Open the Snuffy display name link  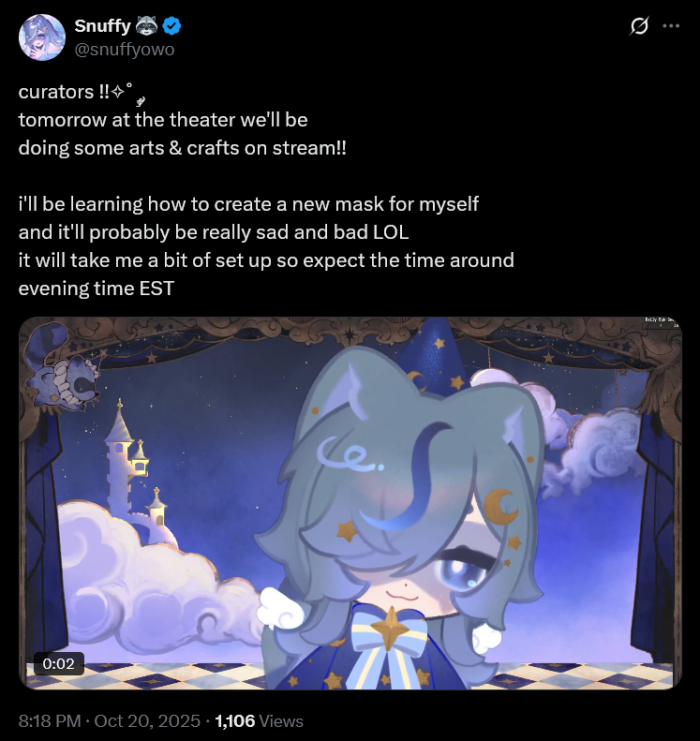point(102,26)
